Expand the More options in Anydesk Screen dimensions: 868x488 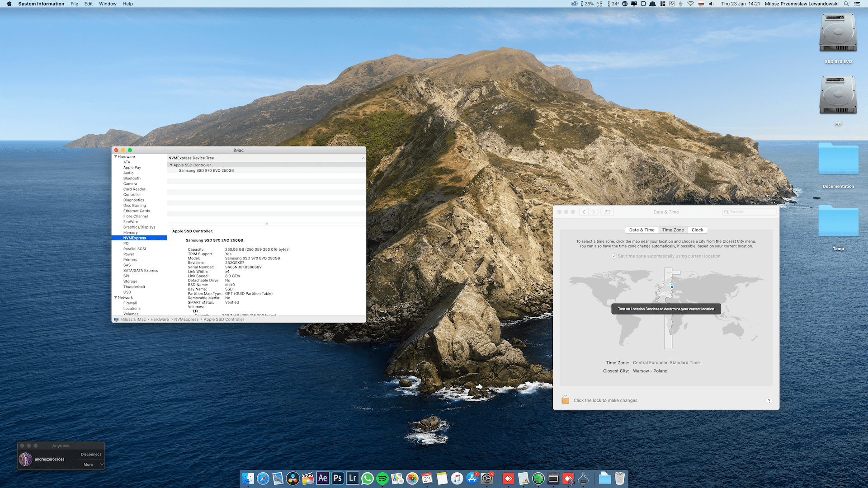[91, 465]
